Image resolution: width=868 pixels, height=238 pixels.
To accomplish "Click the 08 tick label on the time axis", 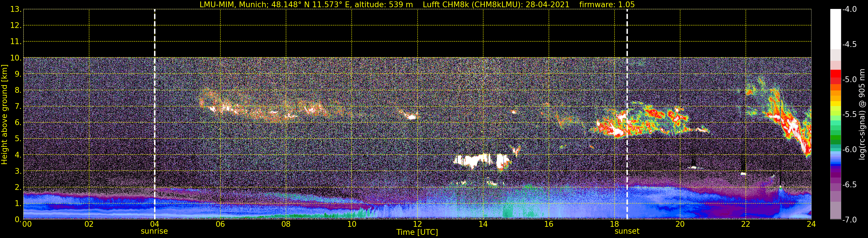I will pos(286,224).
